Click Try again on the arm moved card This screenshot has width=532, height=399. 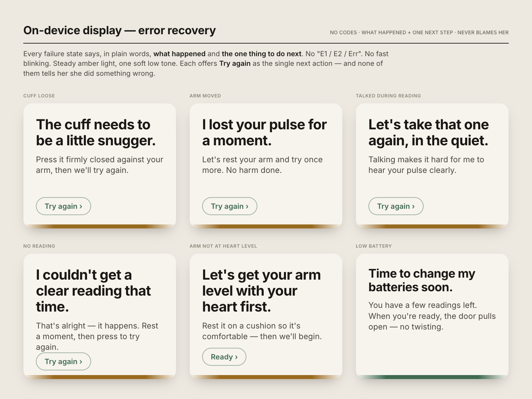(230, 206)
